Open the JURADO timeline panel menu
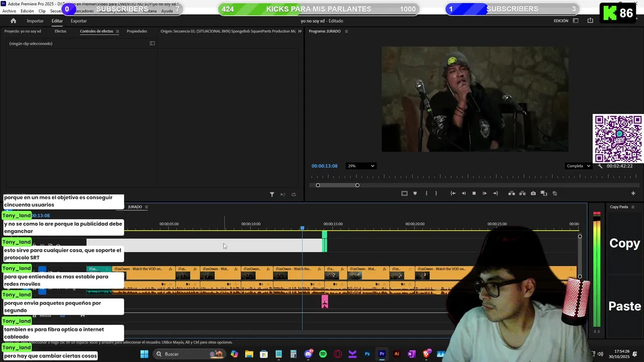Screen dimensions: 644x362 (146, 207)
